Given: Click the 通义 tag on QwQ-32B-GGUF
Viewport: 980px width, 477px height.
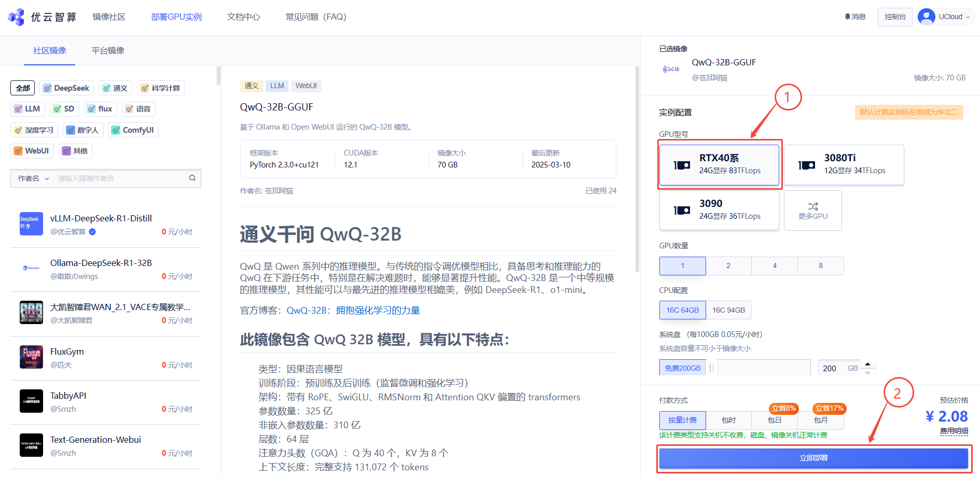Looking at the screenshot, I should tap(252, 86).
